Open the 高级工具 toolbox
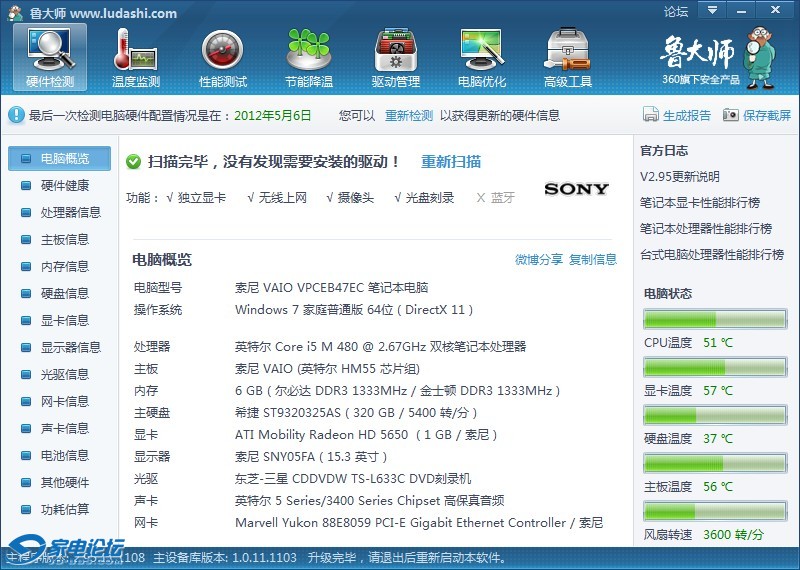The height and width of the screenshot is (570, 800). [568, 58]
